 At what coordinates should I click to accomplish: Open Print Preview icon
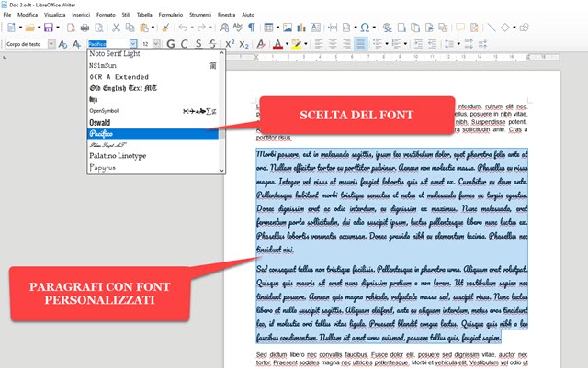point(99,28)
